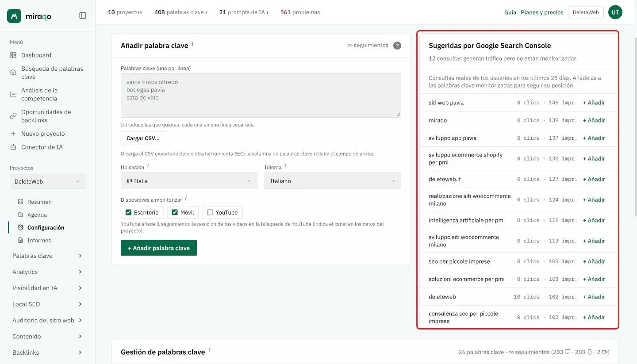Image resolution: width=637 pixels, height=364 pixels.
Task: Uncheck the Móvil device checkbox
Action: click(175, 212)
